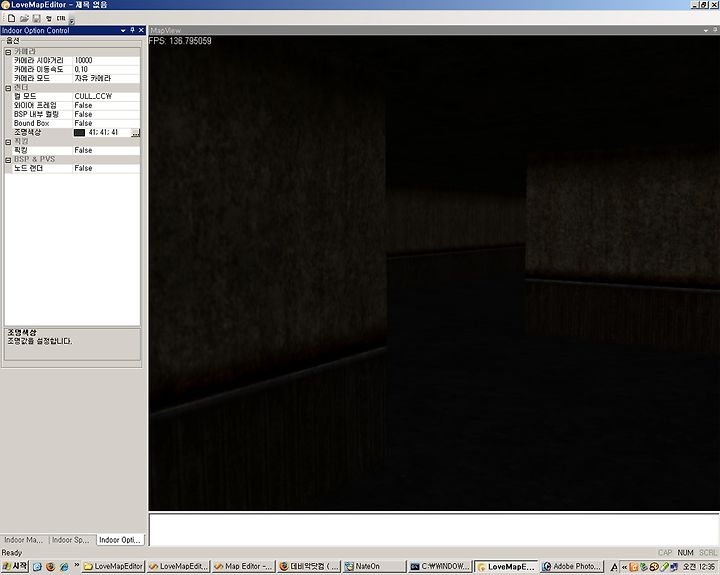The height and width of the screenshot is (575, 720).
Task: Switch to Map Editor taskbar button
Action: (244, 567)
